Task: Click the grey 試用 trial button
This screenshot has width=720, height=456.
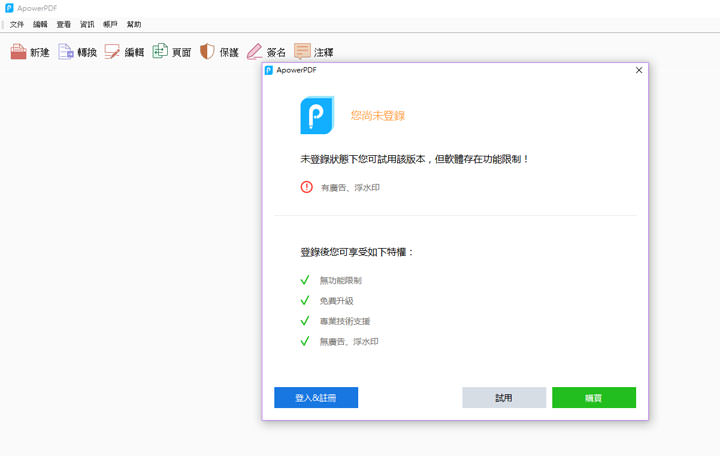Action: (x=504, y=398)
